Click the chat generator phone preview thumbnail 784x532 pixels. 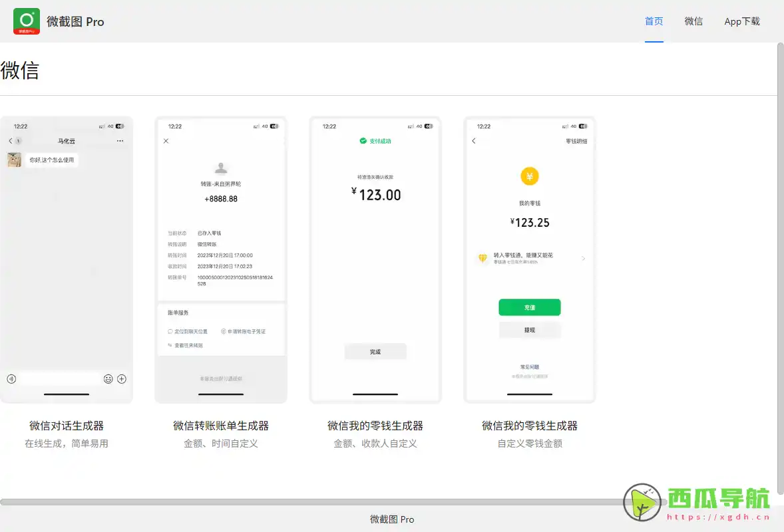coord(67,260)
